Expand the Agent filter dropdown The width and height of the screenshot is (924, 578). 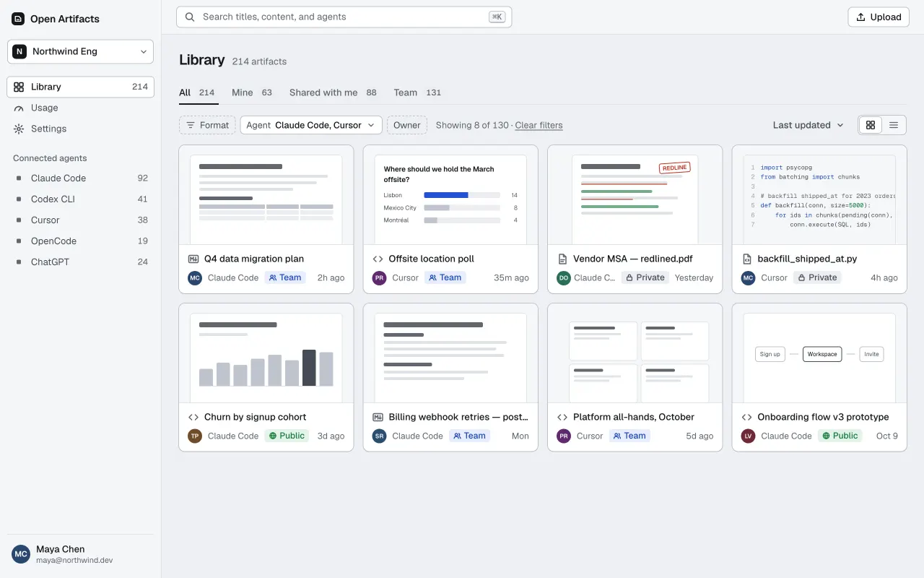[311, 125]
